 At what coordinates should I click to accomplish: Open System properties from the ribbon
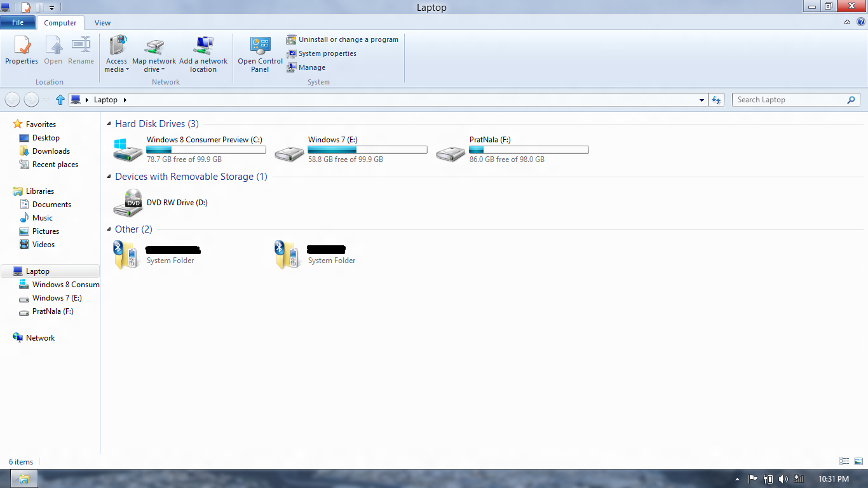pyautogui.click(x=322, y=53)
